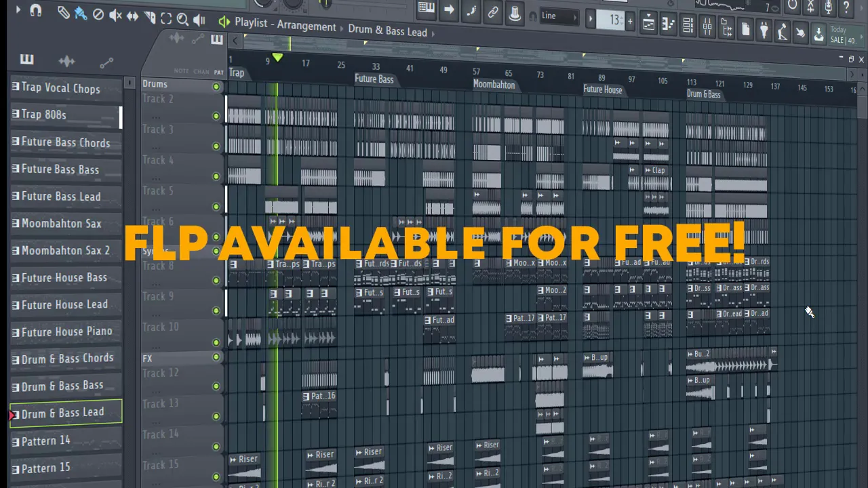Select the Paint brush tool
868x488 pixels.
click(81, 13)
